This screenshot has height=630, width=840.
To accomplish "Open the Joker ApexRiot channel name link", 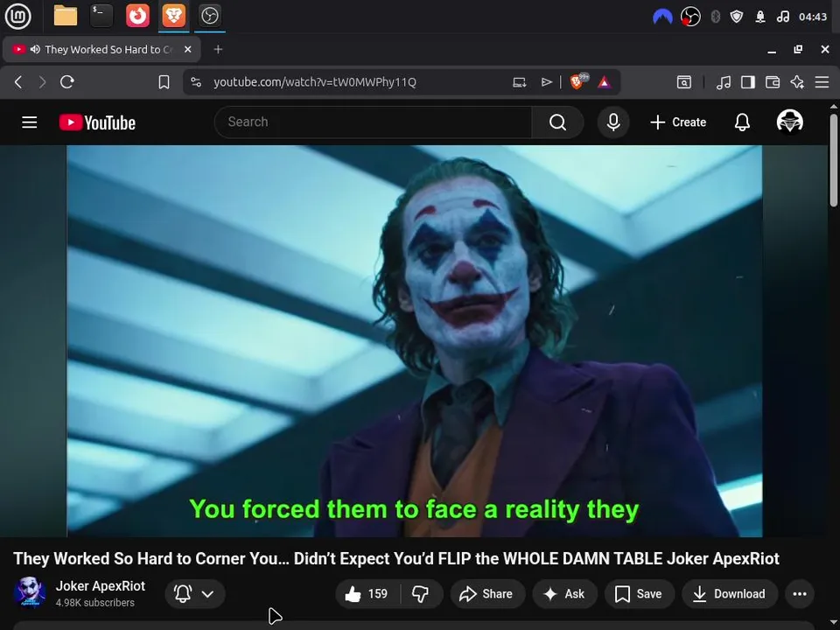I will coord(100,586).
